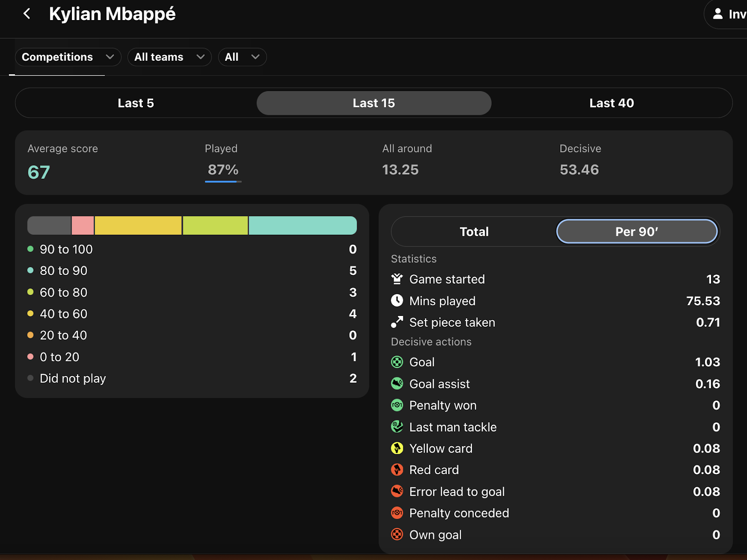
Task: Click the Set piece taken icon
Action: [x=397, y=322]
